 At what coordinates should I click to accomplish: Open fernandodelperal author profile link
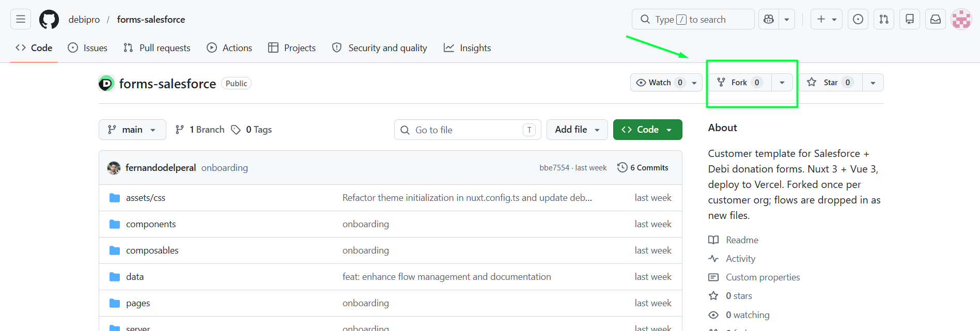pyautogui.click(x=161, y=168)
